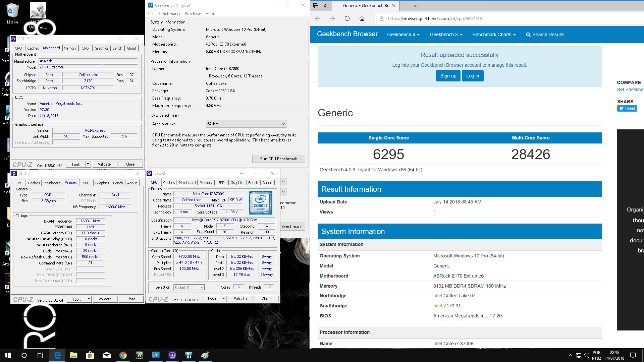Click Run CPU Benchmark button
Image resolution: width=644 pixels, height=362 pixels.
pos(278,159)
